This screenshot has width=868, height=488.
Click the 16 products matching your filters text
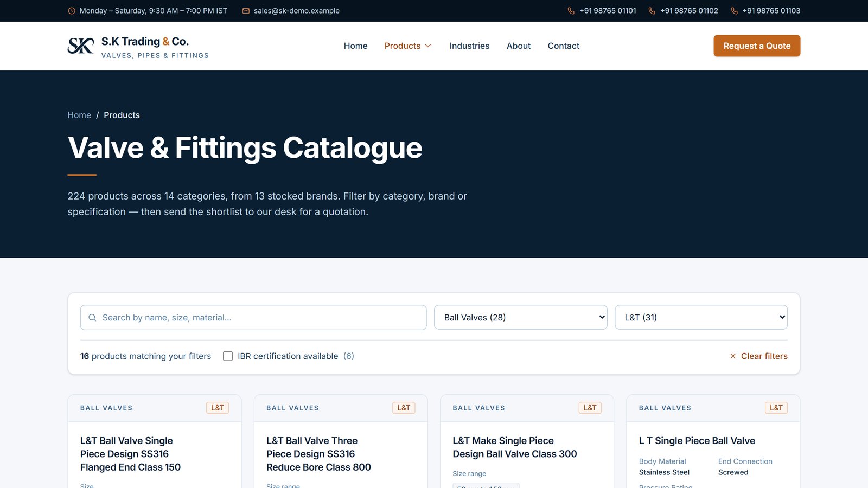coord(145,356)
